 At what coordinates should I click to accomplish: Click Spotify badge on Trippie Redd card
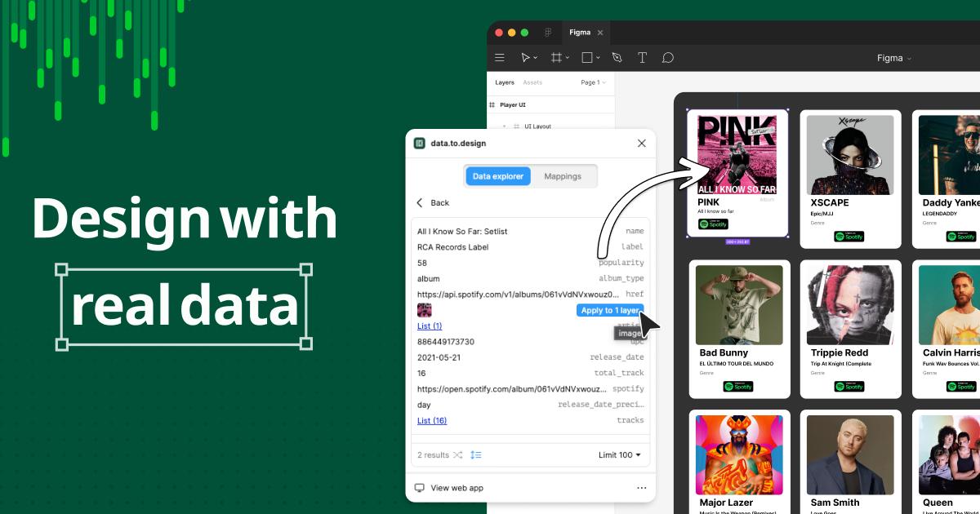[x=849, y=387]
